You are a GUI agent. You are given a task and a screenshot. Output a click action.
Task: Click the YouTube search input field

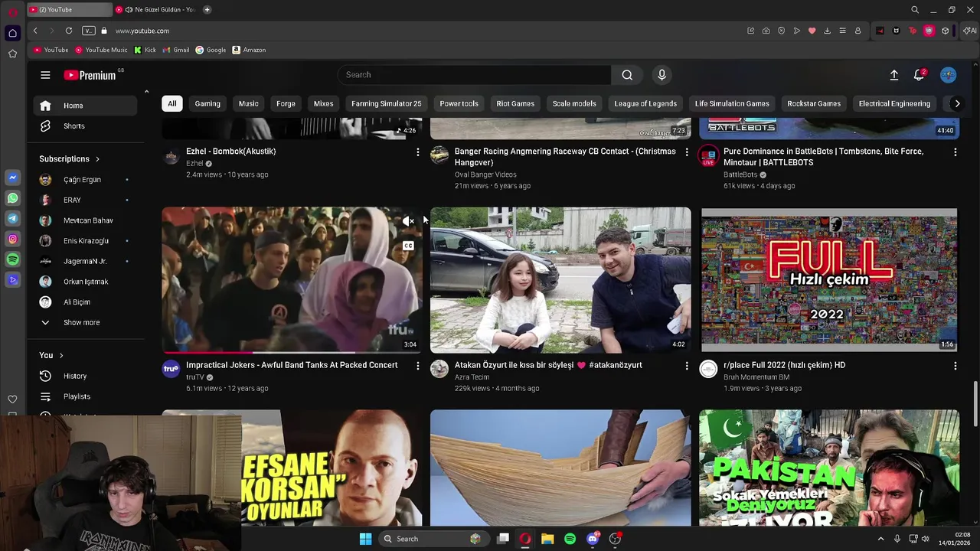pos(475,75)
